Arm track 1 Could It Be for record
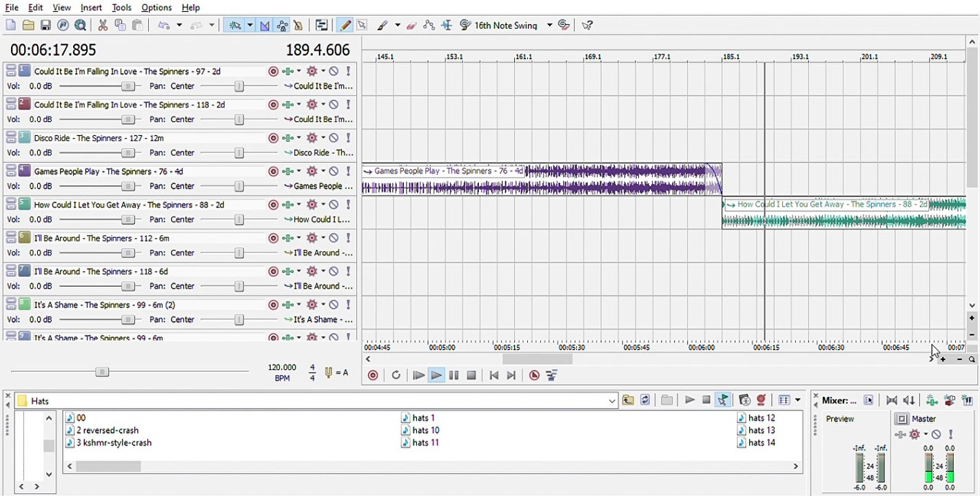Screen dimensions: 980x496 [x=274, y=71]
